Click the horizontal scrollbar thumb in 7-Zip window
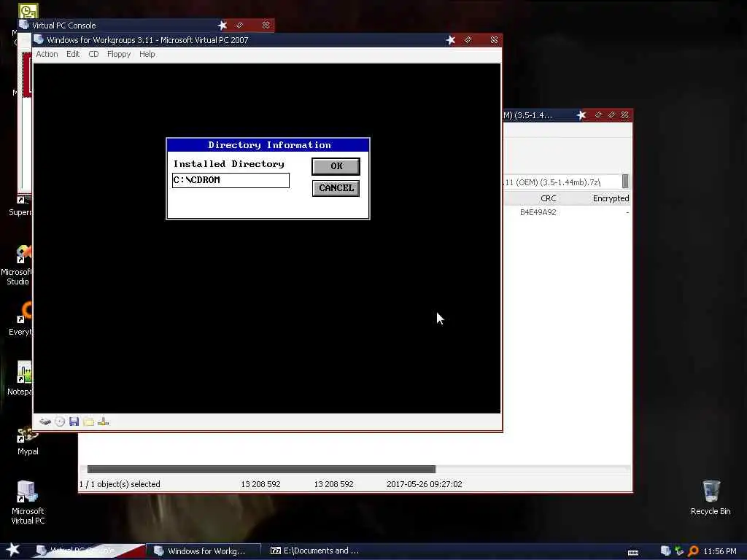 pyautogui.click(x=261, y=469)
